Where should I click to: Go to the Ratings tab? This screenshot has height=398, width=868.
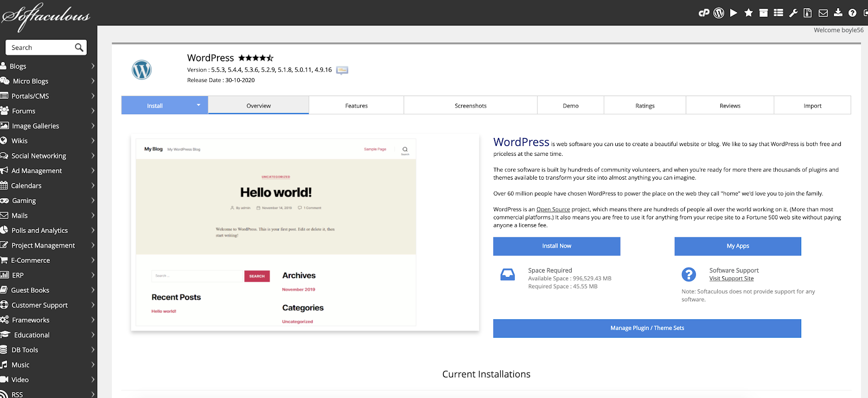click(x=645, y=105)
